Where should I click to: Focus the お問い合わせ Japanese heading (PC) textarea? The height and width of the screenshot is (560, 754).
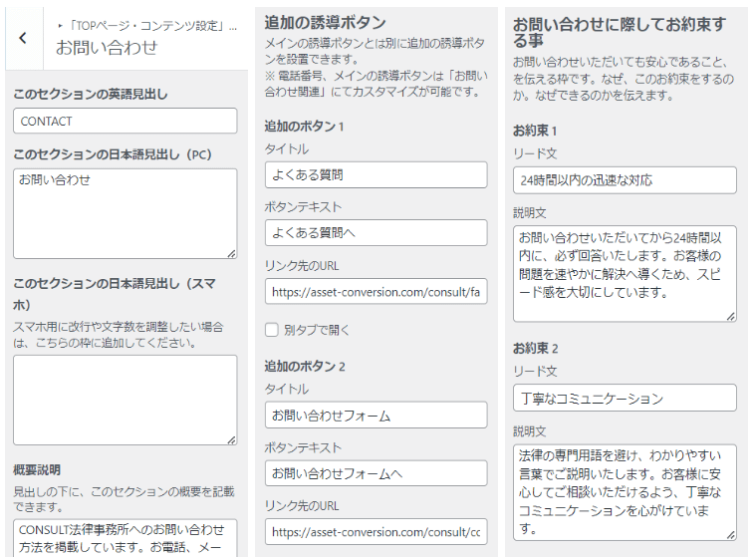pyautogui.click(x=126, y=213)
